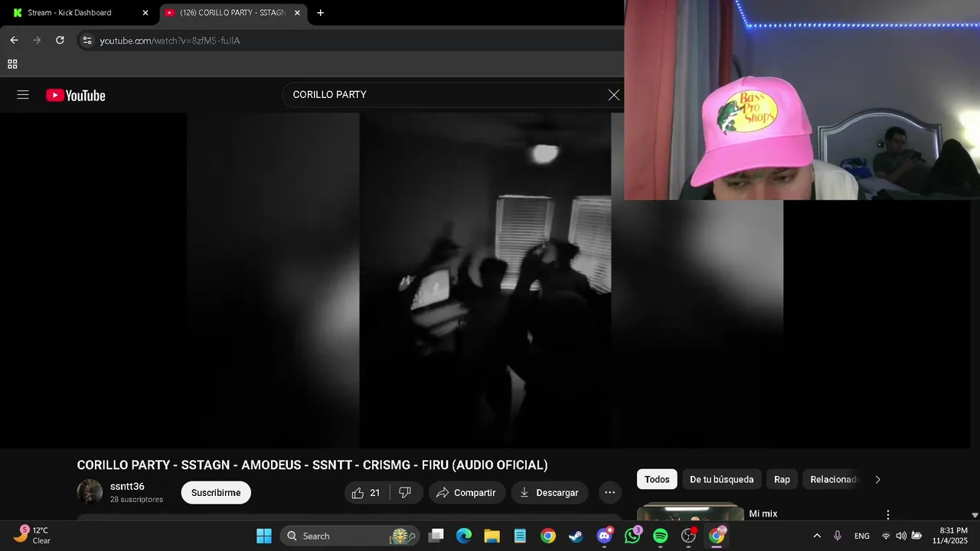
Task: Open Steam from the taskbar
Action: 576,536
